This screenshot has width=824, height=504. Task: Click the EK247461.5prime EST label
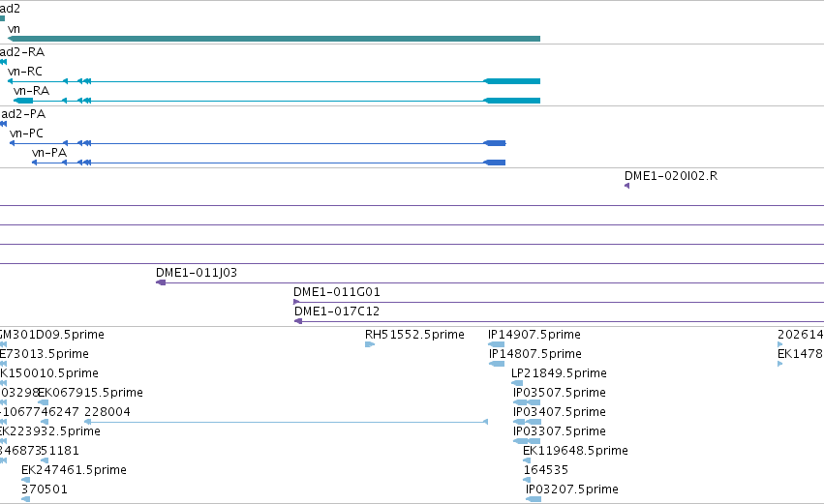click(x=75, y=470)
